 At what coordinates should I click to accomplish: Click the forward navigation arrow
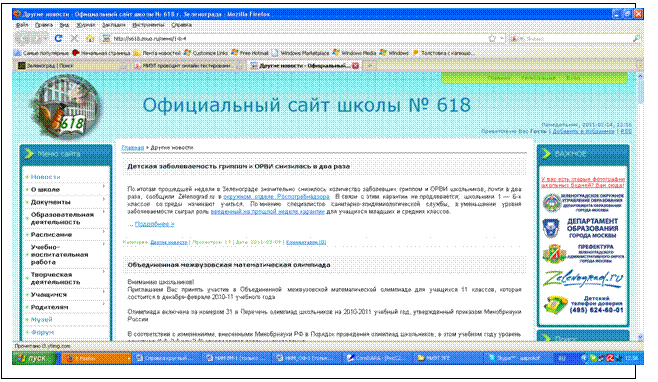(x=38, y=39)
